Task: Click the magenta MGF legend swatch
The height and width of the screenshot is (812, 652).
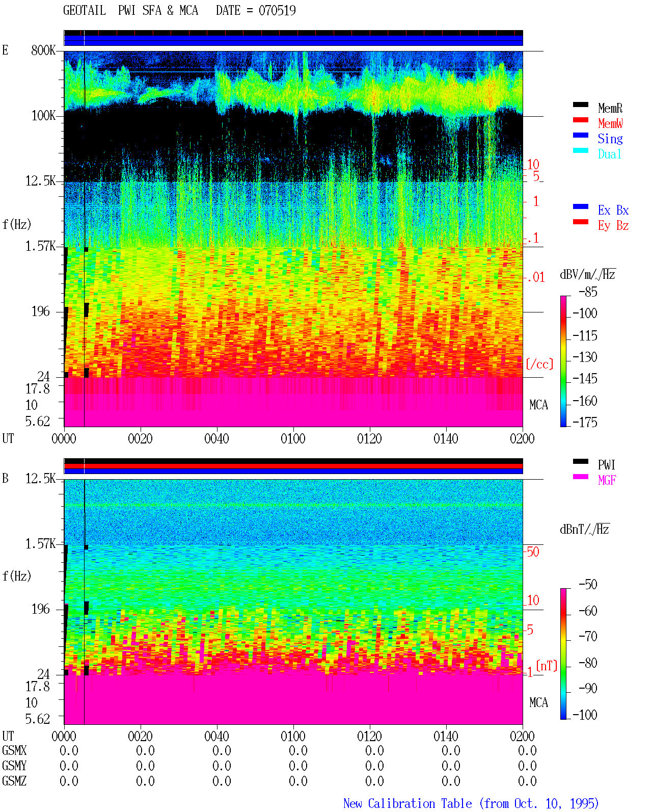Action: point(581,477)
